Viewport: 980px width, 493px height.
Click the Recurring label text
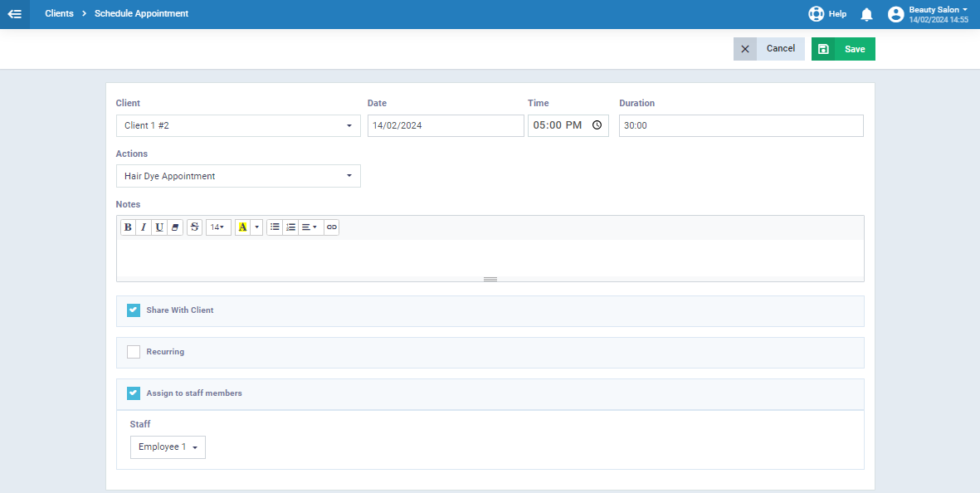165,352
